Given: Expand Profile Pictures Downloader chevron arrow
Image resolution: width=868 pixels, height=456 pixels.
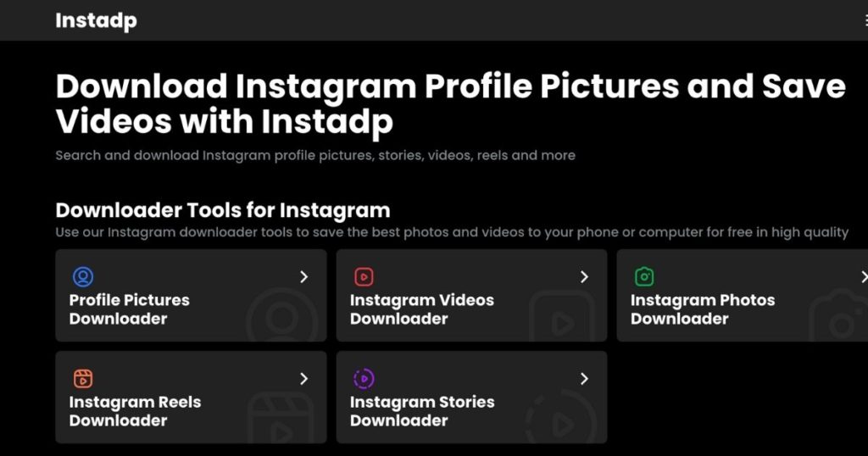Looking at the screenshot, I should (303, 277).
